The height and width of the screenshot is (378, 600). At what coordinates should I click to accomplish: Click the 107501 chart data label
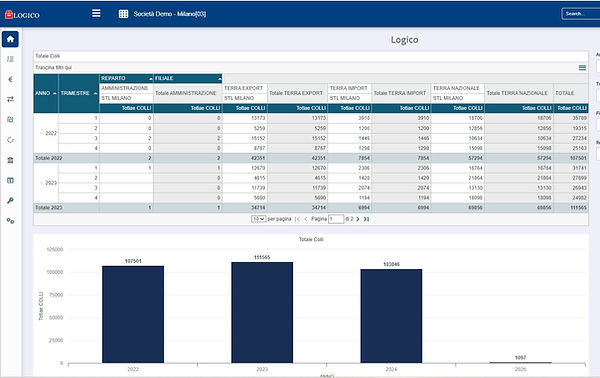(133, 261)
